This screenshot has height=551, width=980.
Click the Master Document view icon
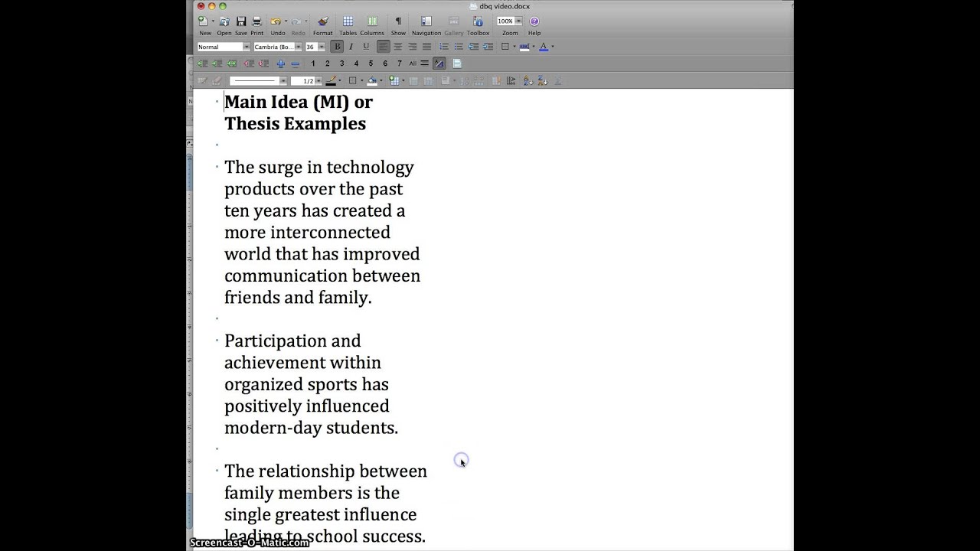[x=457, y=64]
